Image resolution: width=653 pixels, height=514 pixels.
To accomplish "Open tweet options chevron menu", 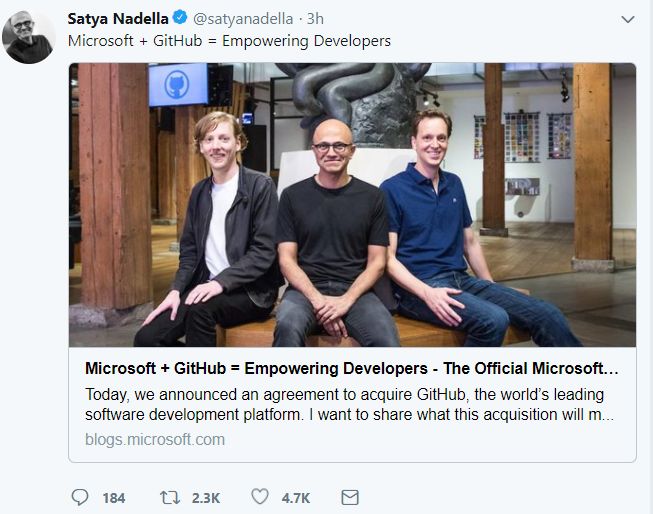I will click(x=628, y=19).
